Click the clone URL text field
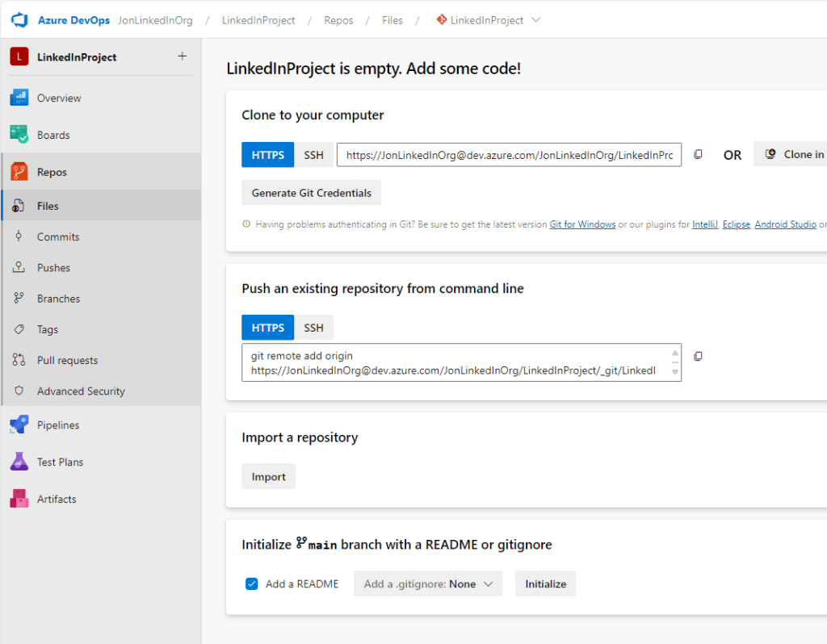This screenshot has height=644, width=827. (509, 155)
